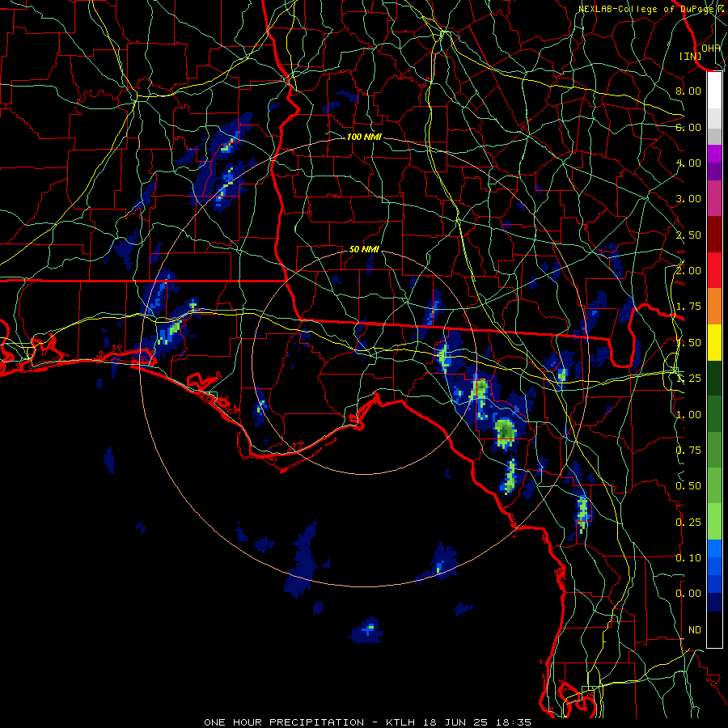
Task: Click the "6.00" scale value
Action: coord(688,127)
